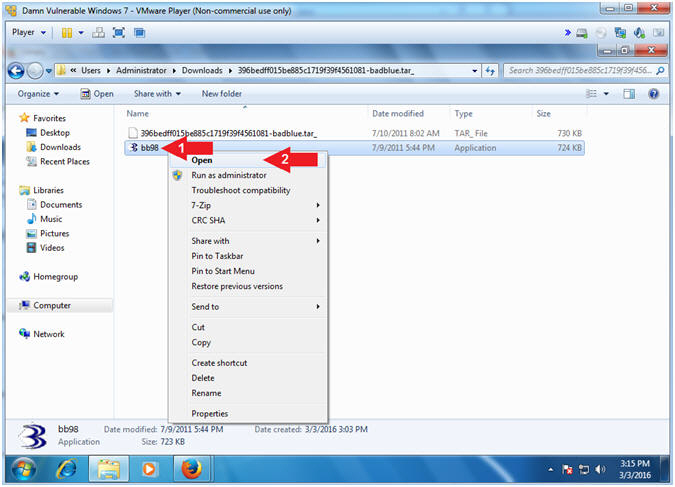Screen dimensions: 675x487
Task: Click the toolbar Open button
Action: [x=97, y=94]
